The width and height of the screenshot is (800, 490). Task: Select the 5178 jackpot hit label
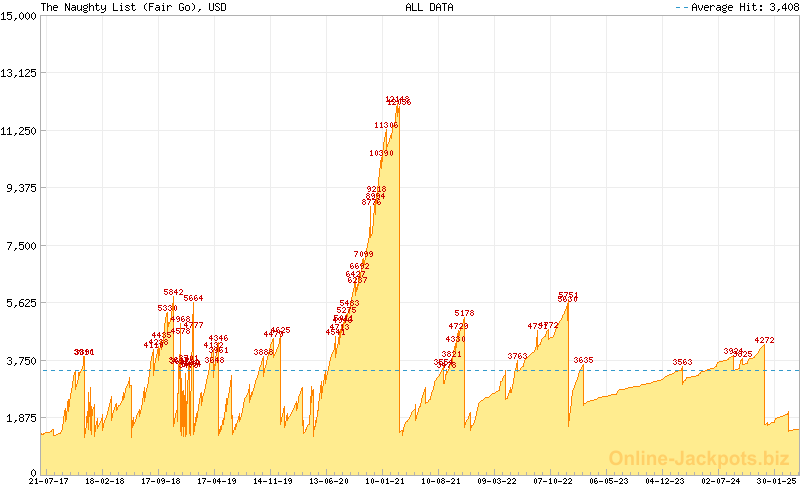pyautogui.click(x=464, y=313)
